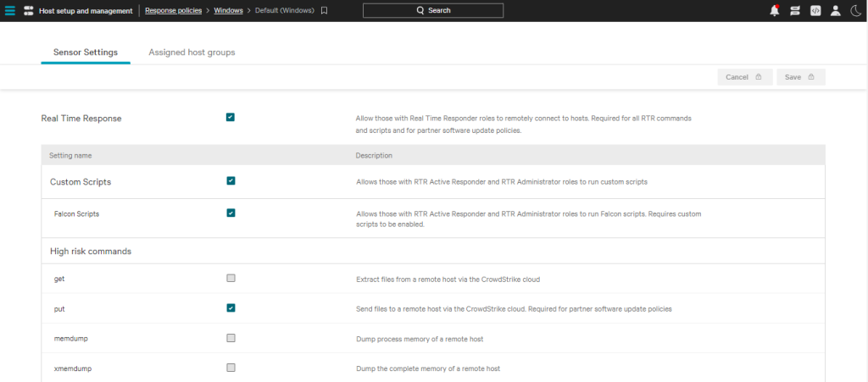Switch to Sensor Settings tab

click(x=86, y=53)
